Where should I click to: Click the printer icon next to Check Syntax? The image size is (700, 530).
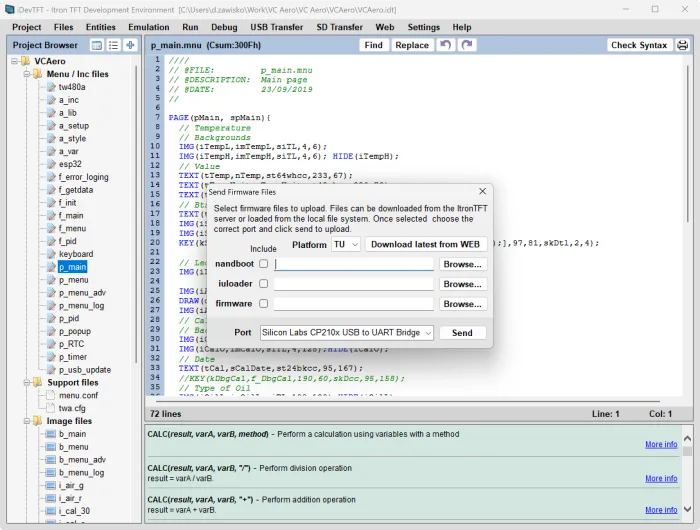click(x=683, y=45)
